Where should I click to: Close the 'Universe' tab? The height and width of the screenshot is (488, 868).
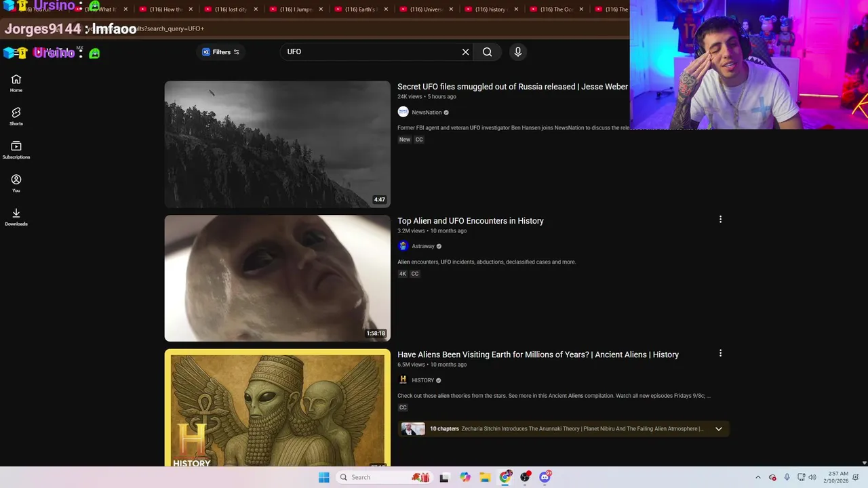(451, 9)
